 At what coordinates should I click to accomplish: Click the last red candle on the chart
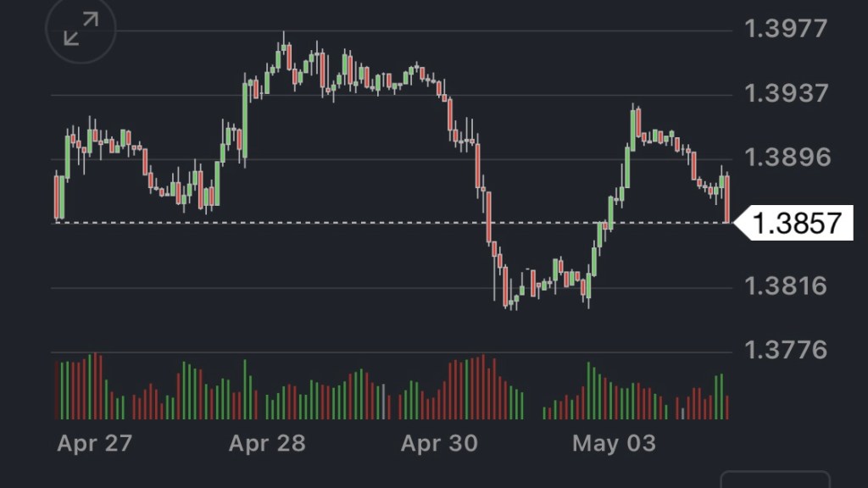pyautogui.click(x=728, y=198)
